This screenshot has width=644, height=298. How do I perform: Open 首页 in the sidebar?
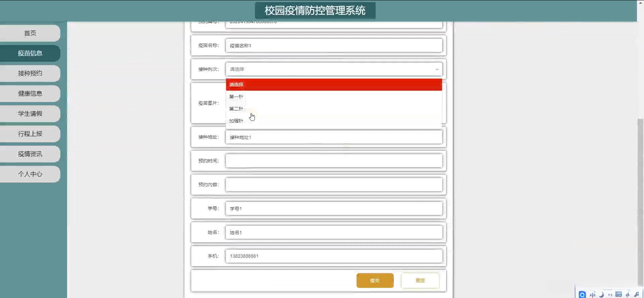point(30,33)
